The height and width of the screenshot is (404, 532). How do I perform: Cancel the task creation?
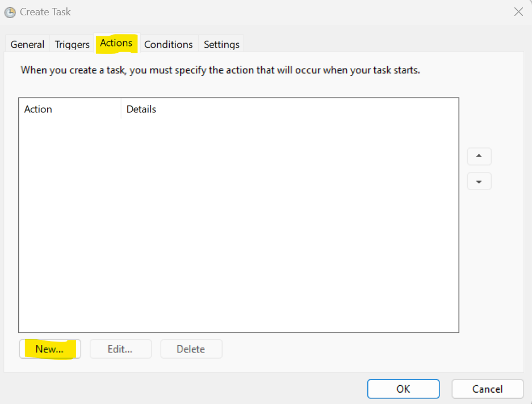coord(487,389)
